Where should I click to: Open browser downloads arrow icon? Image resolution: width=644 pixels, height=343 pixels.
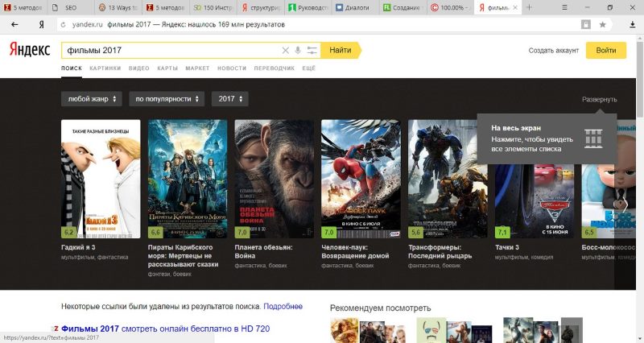[633, 25]
